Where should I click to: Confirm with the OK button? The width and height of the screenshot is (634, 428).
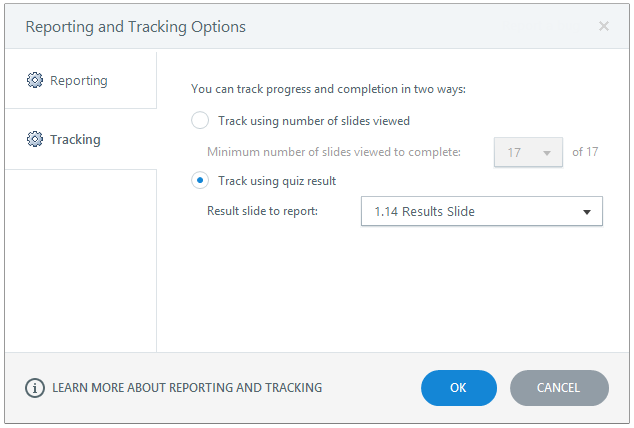click(x=459, y=388)
